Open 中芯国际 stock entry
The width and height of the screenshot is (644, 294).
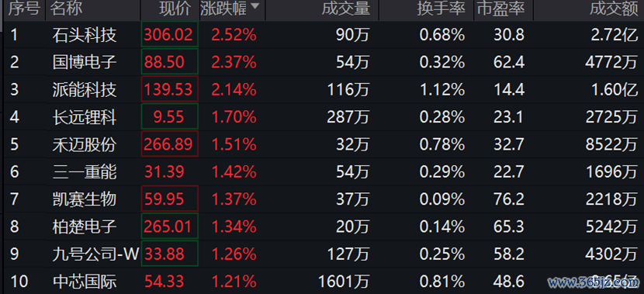[85, 282]
